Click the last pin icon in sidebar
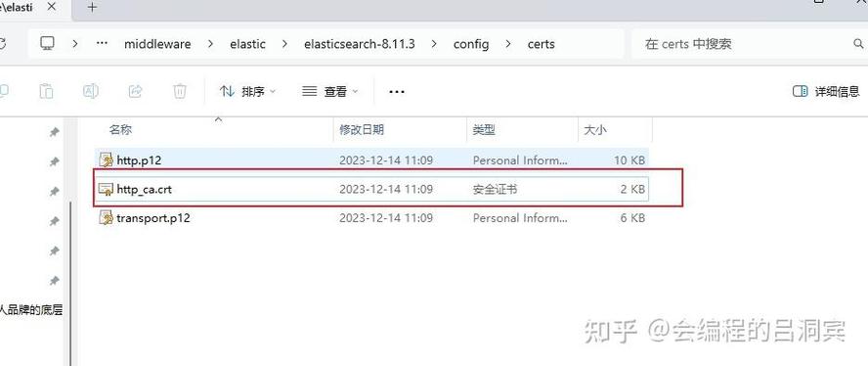868x366 pixels. pyautogui.click(x=55, y=281)
